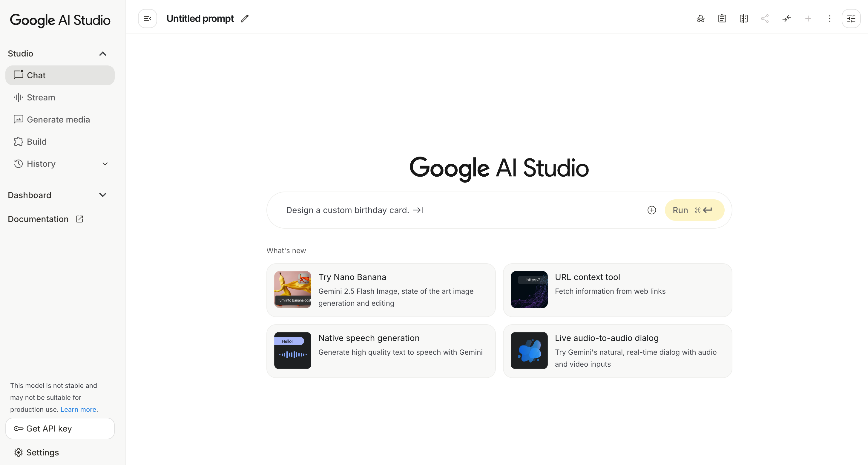Click the plus circle to insert media
This screenshot has height=465, width=868.
(652, 210)
